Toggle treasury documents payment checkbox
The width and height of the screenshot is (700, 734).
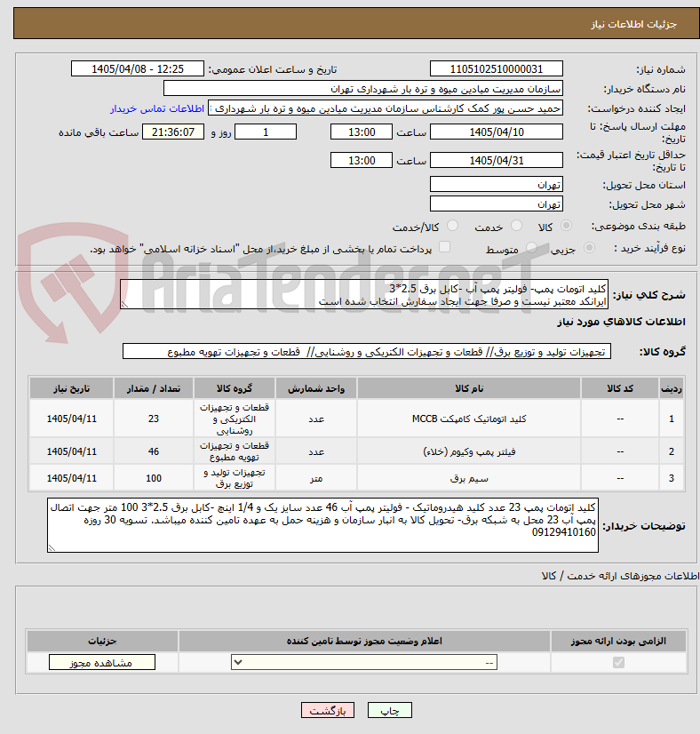444,247
